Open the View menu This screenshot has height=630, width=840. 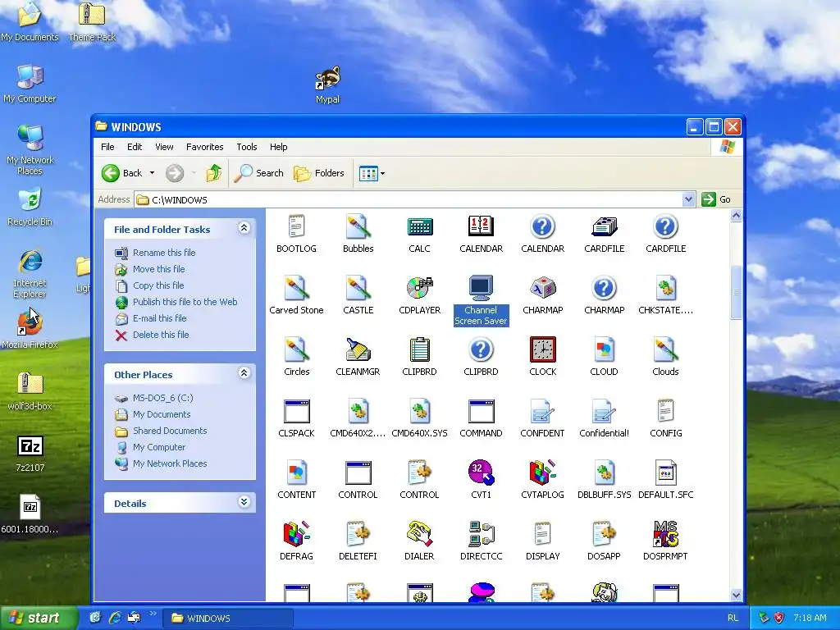click(x=164, y=147)
